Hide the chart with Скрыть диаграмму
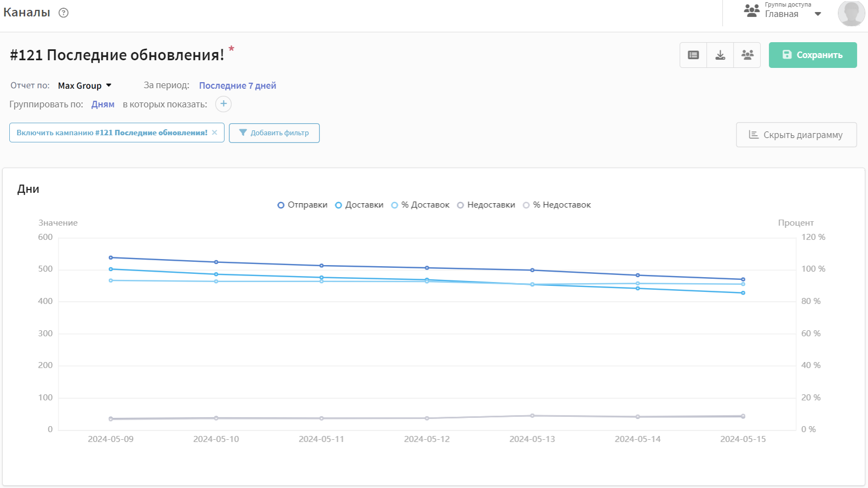The width and height of the screenshot is (868, 488). point(796,135)
